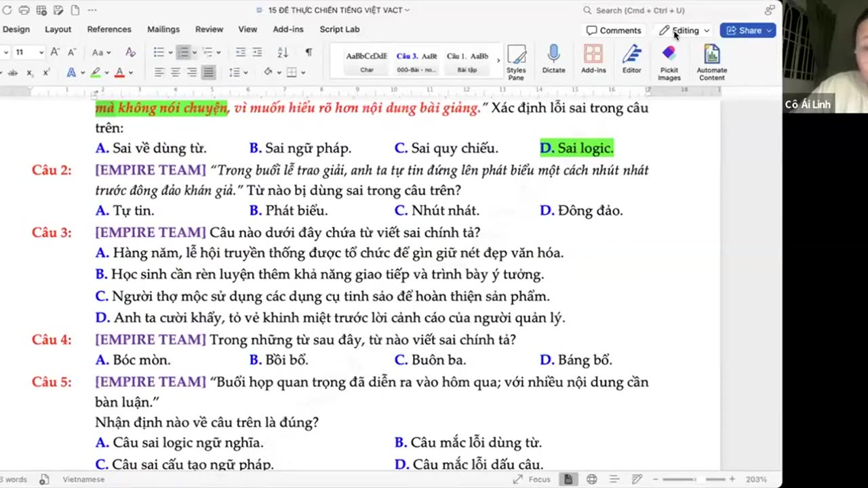This screenshot has height=488, width=868.
Task: Open the accessibility check status icon
Action: click(44, 479)
